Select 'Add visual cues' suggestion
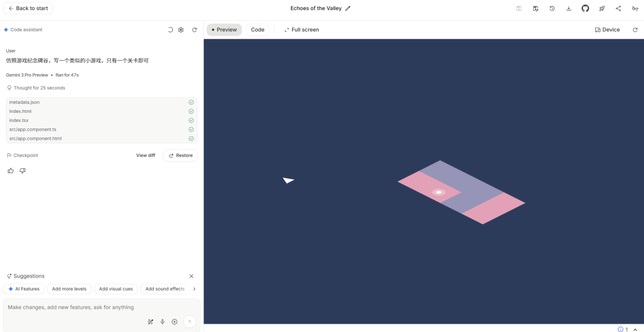Viewport: 644px width, 332px height. point(116,289)
